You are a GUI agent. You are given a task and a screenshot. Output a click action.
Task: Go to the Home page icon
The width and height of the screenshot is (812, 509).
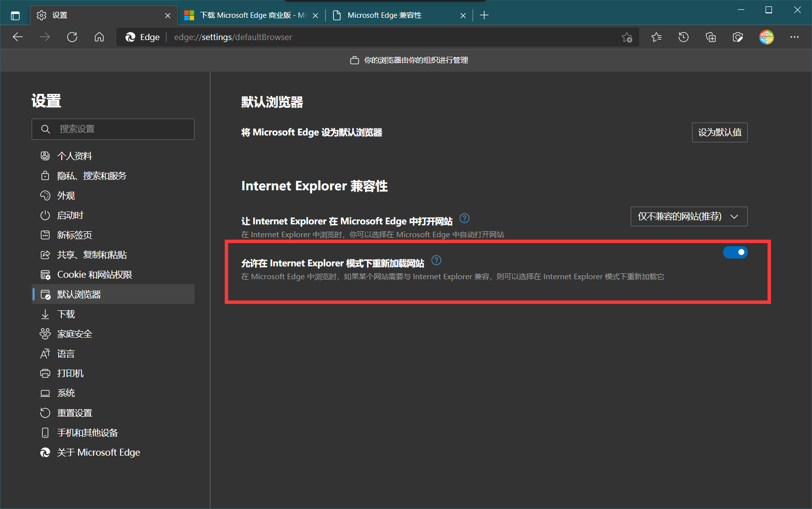coord(99,37)
